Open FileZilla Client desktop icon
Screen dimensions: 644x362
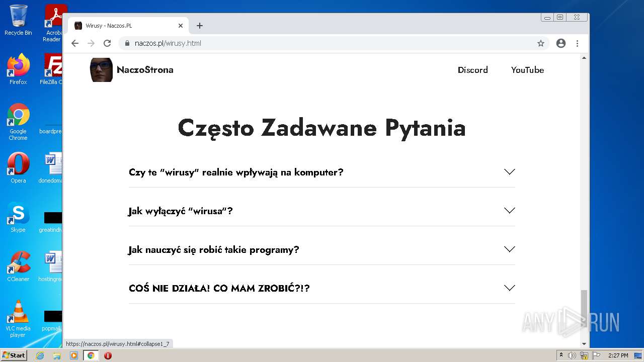pos(52,69)
